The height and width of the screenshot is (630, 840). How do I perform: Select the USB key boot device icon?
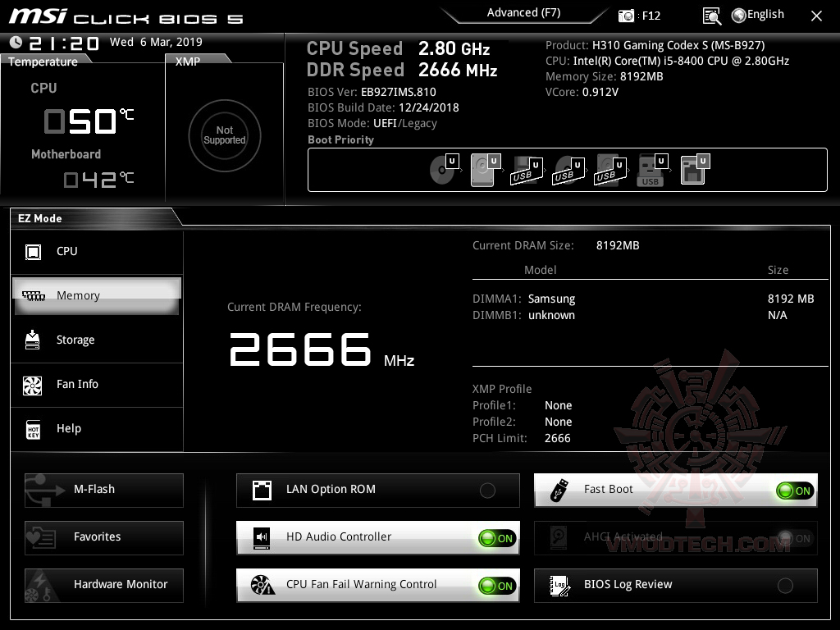[x=652, y=171]
